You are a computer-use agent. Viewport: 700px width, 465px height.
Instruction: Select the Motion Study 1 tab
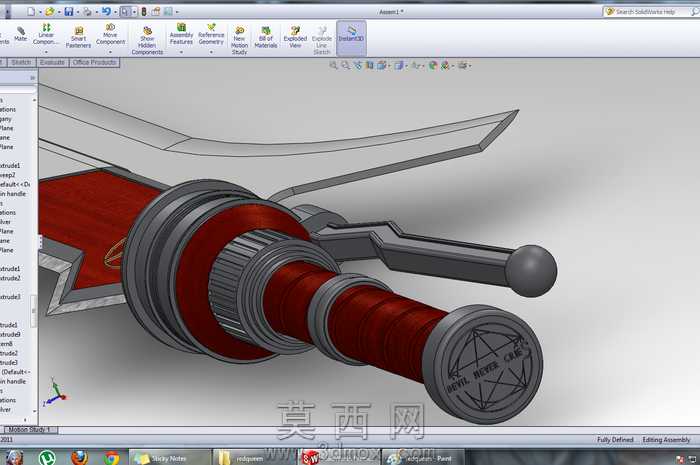(x=30, y=430)
